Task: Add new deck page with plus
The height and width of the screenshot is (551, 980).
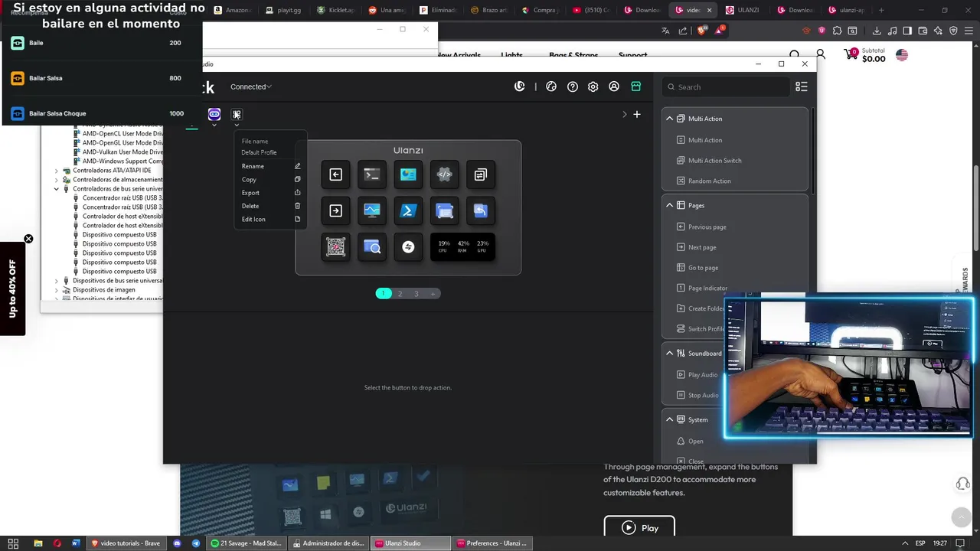Action: click(433, 294)
